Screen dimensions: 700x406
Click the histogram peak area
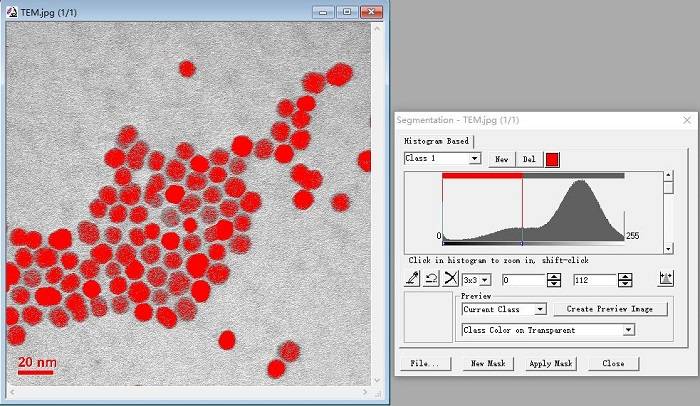[x=579, y=210]
